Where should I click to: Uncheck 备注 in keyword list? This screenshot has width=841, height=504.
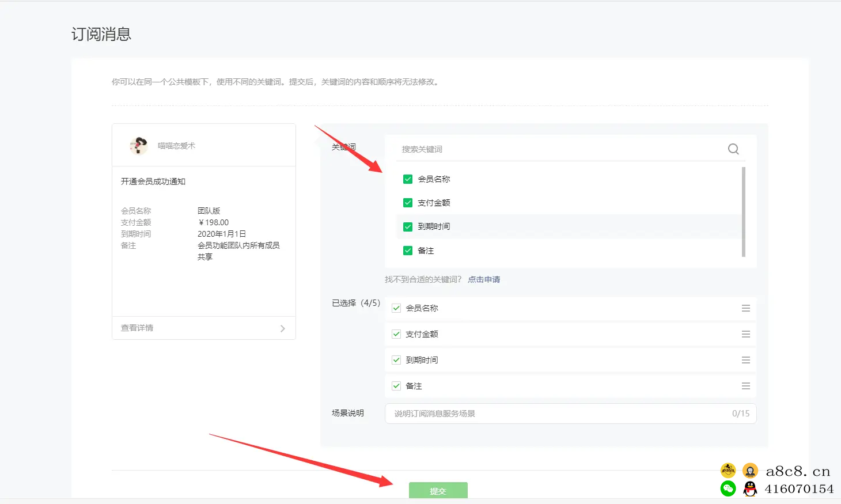(x=408, y=251)
